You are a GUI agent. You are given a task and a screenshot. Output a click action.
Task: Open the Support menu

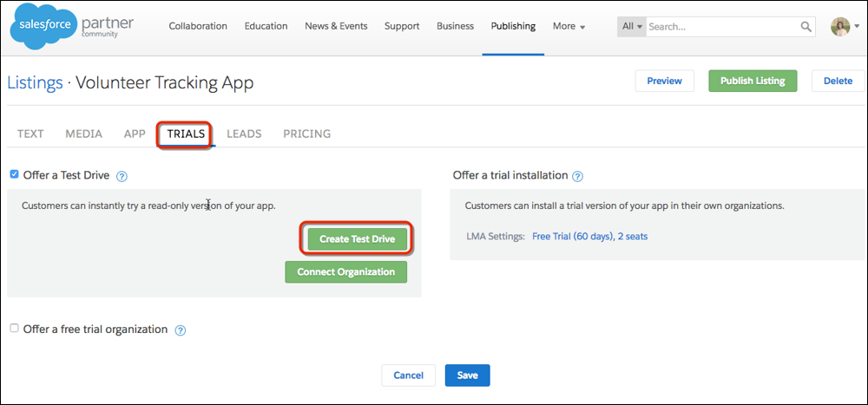click(401, 26)
